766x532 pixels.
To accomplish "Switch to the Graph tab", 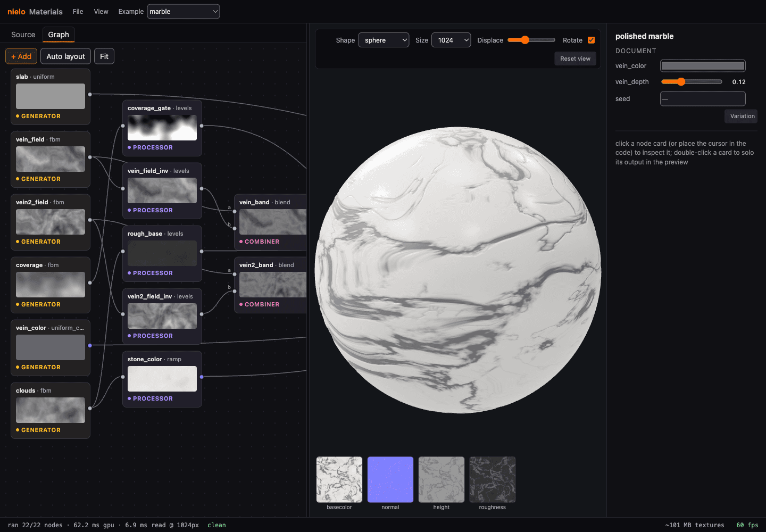I will (x=59, y=35).
